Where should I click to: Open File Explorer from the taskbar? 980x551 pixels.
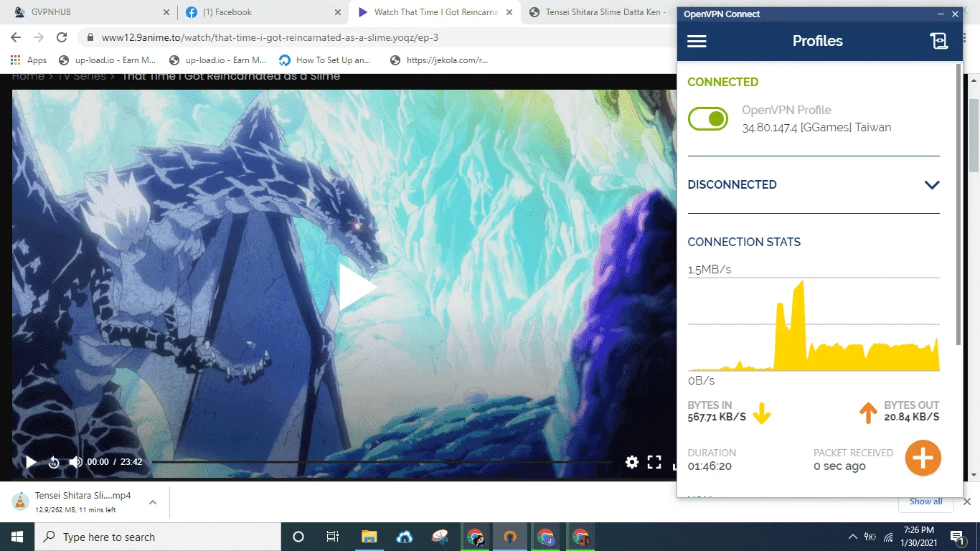369,537
